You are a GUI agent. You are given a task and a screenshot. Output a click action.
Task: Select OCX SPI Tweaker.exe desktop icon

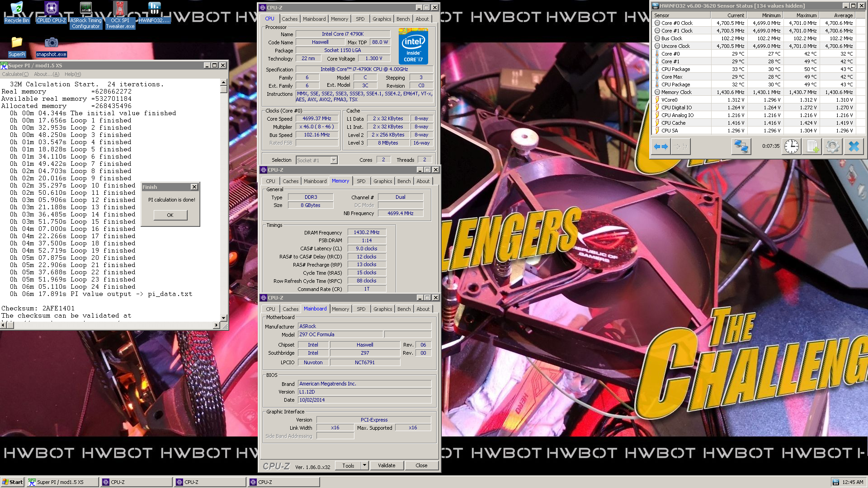(120, 15)
